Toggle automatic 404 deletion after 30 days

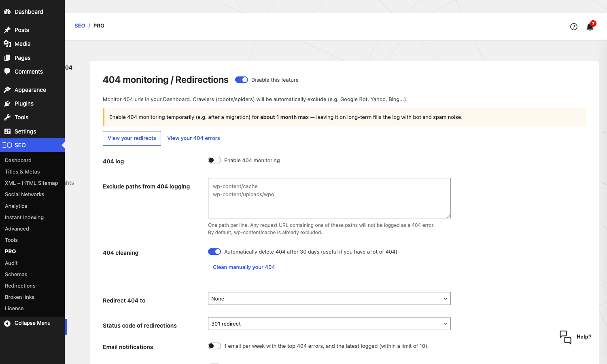point(214,252)
